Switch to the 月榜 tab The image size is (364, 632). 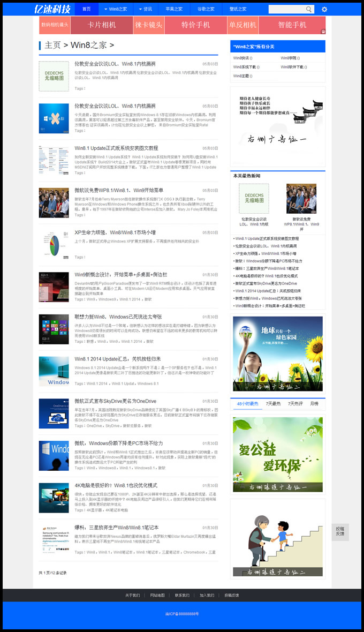pyautogui.click(x=314, y=403)
